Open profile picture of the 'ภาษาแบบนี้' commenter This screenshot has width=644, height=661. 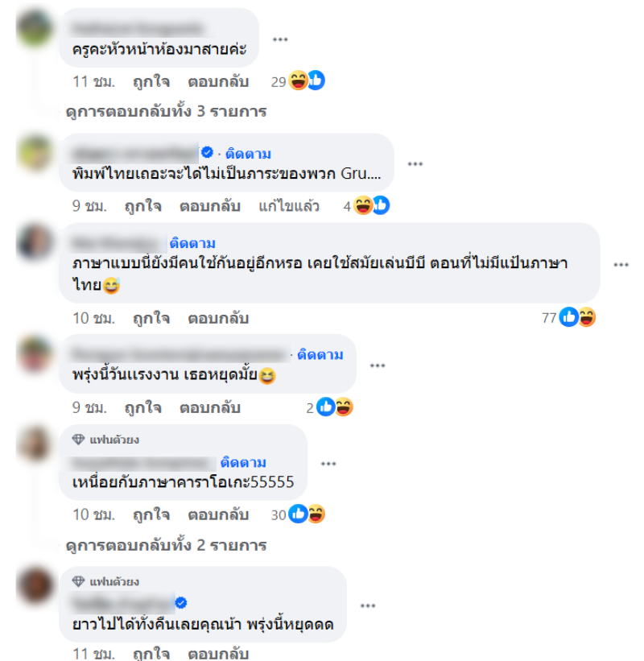[35, 242]
